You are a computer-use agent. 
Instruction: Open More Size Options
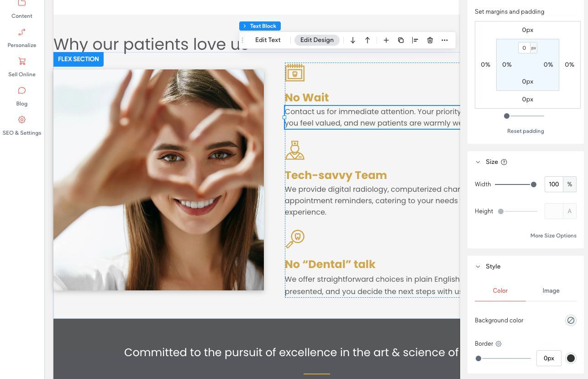[553, 236]
